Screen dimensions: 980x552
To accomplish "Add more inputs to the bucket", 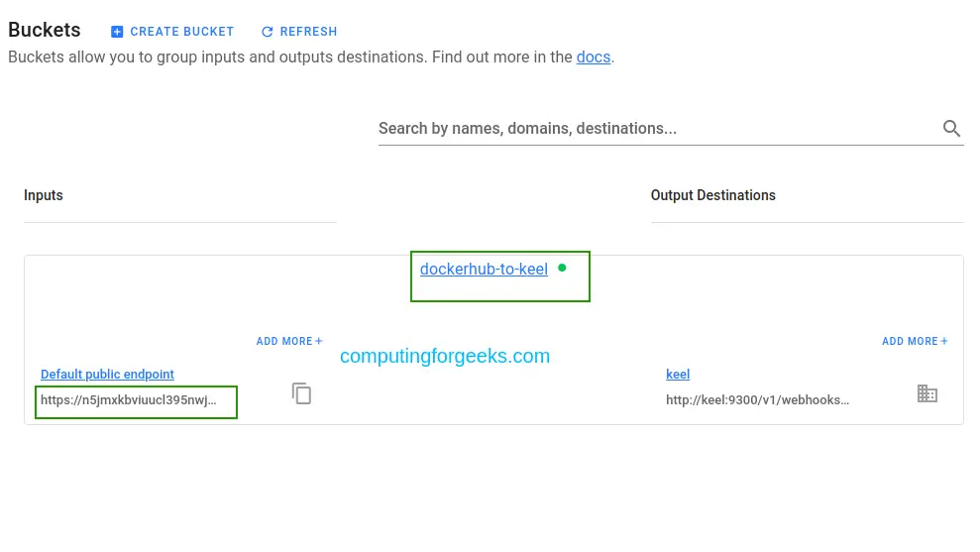I will point(289,341).
